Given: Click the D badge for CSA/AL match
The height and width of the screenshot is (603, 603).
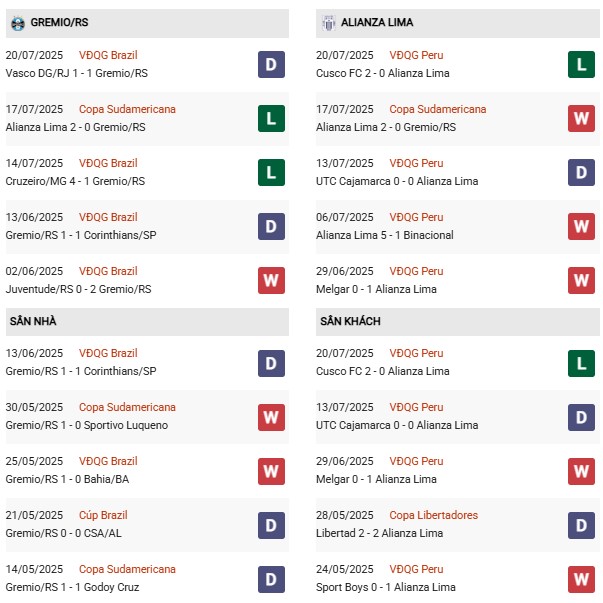Looking at the screenshot, I should [x=271, y=525].
